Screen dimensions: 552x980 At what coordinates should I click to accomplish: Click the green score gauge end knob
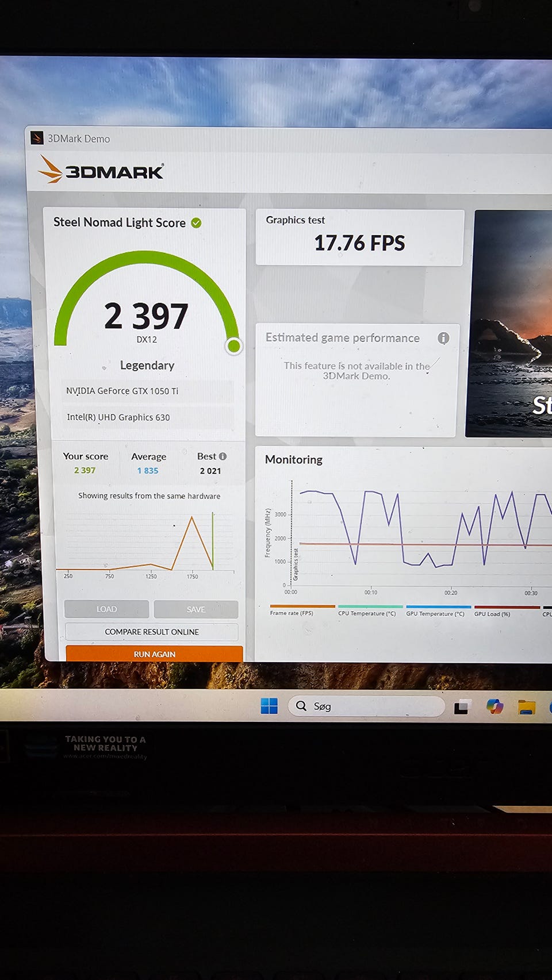coord(233,346)
